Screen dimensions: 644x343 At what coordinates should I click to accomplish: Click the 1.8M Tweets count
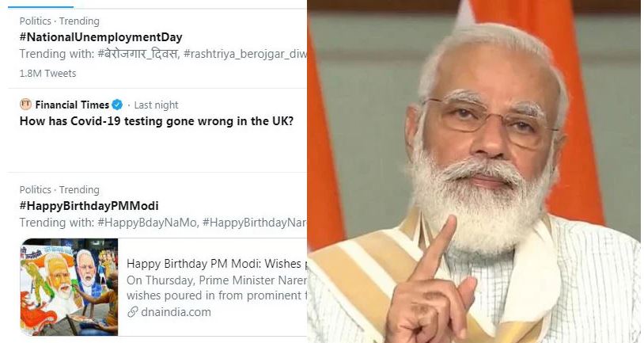[x=47, y=74]
